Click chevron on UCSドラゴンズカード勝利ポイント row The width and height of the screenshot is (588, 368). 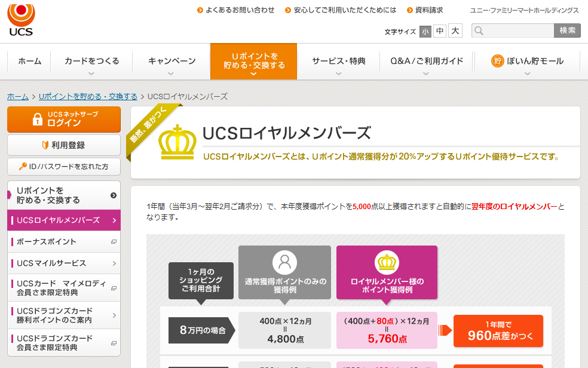point(114,315)
